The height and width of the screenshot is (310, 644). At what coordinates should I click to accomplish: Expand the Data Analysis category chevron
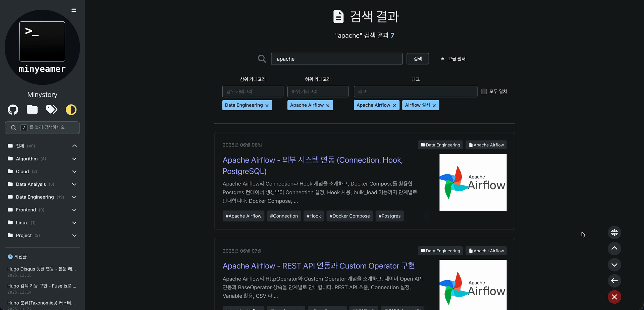(74, 184)
